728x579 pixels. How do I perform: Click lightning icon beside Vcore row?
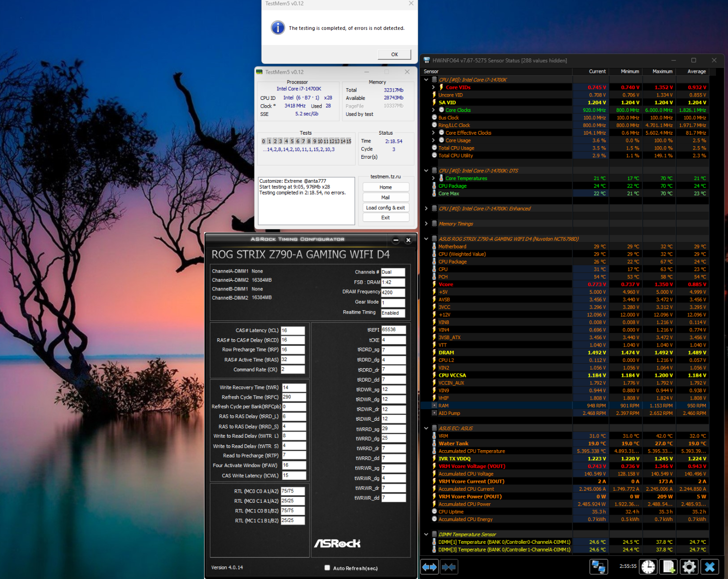click(434, 285)
